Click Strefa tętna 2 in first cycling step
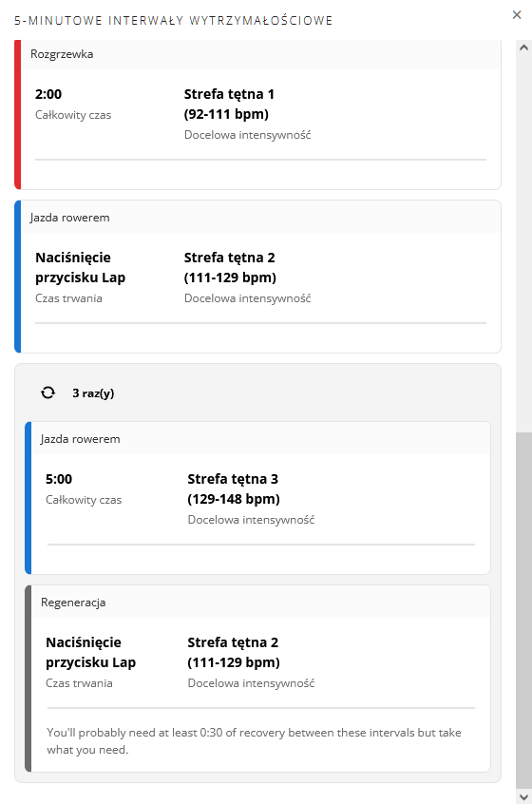 coord(230,267)
